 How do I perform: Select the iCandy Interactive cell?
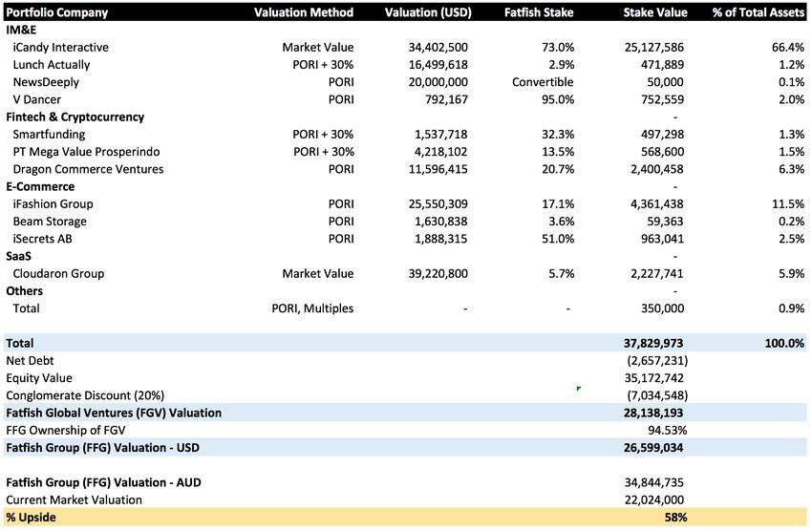(x=60, y=47)
